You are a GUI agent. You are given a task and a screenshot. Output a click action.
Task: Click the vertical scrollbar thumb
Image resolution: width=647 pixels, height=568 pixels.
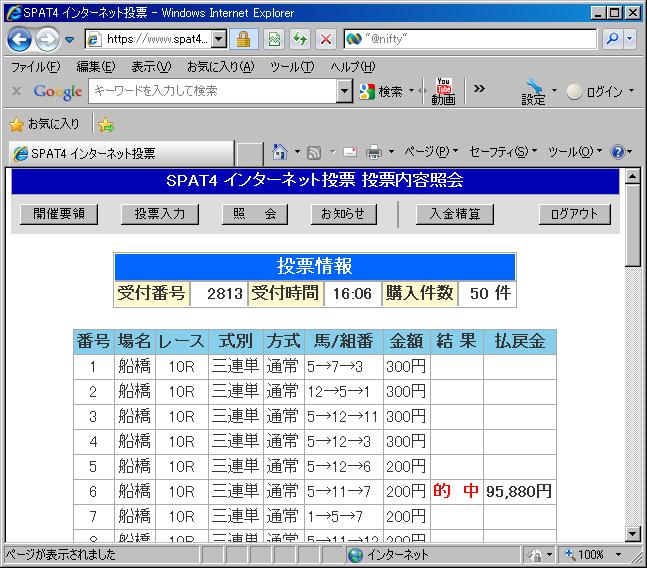click(632, 226)
